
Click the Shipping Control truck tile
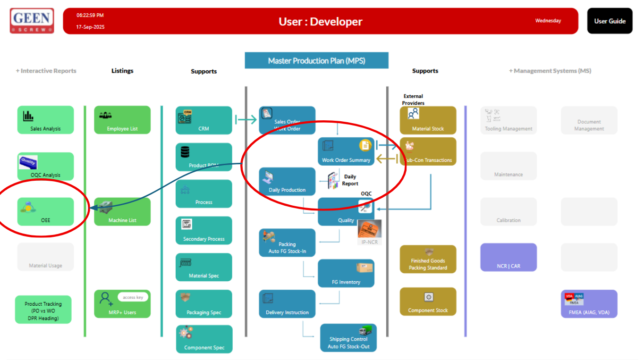click(348, 338)
